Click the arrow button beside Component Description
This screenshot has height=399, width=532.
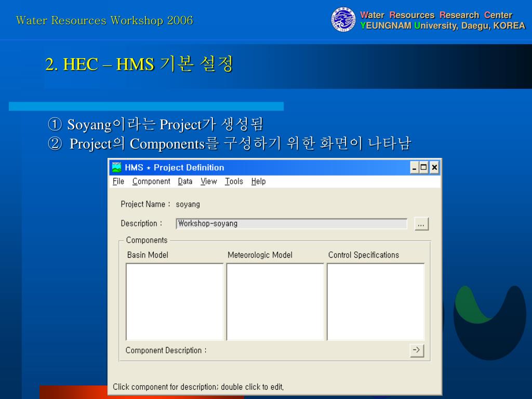pos(417,350)
